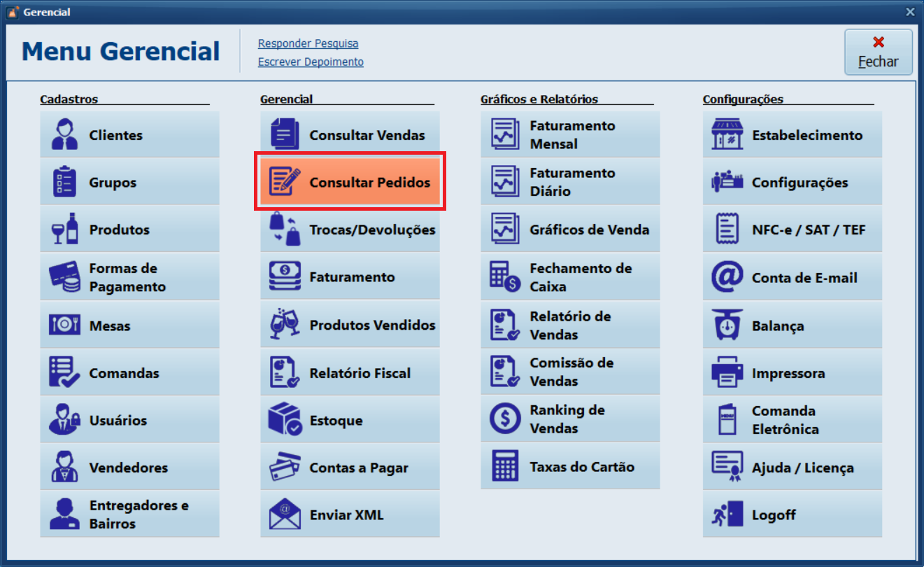Click the Ranking de Vendas dollar icon

[x=505, y=419]
